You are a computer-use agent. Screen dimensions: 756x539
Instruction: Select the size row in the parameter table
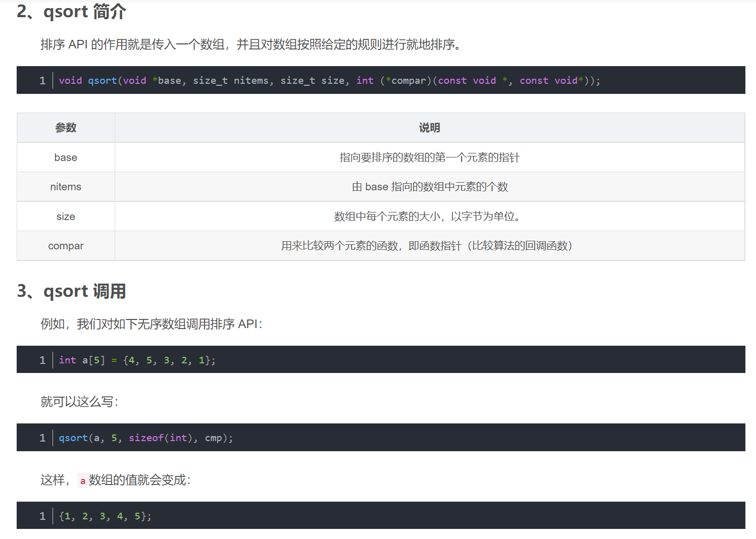point(65,216)
